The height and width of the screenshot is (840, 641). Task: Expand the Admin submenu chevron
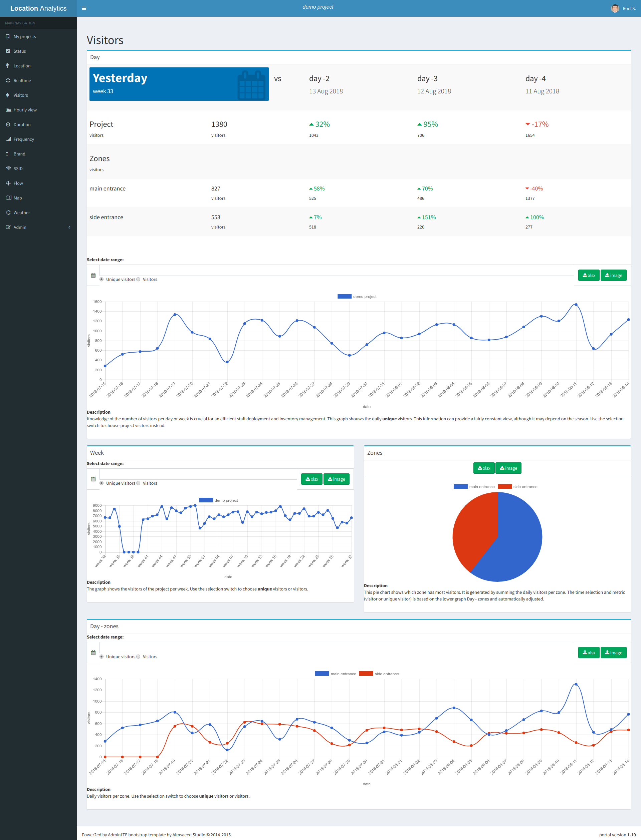click(69, 227)
